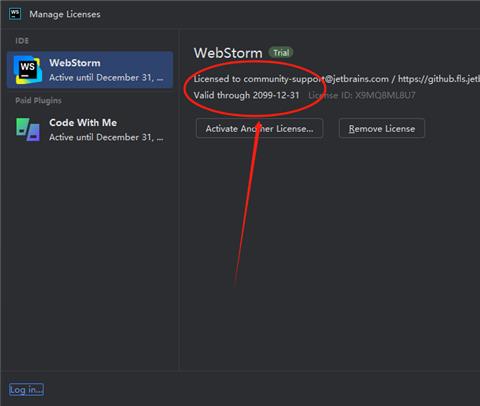Click the 'Valid through 2099-12-31' text
The image size is (480, 406).
pos(247,95)
